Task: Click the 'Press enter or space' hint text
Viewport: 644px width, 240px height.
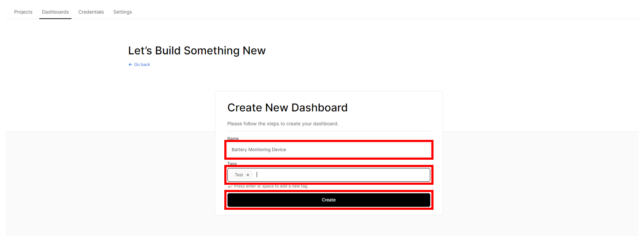Action: point(271,186)
